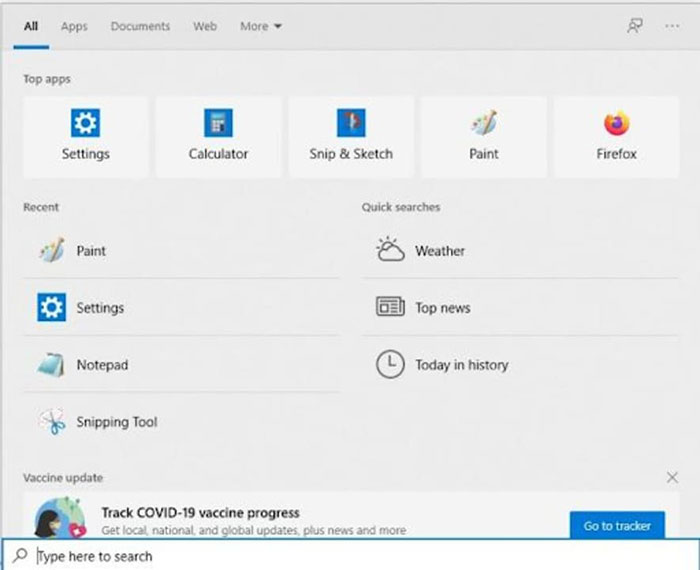The height and width of the screenshot is (570, 700).
Task: Launch Calculator from Top apps
Action: 218,137
